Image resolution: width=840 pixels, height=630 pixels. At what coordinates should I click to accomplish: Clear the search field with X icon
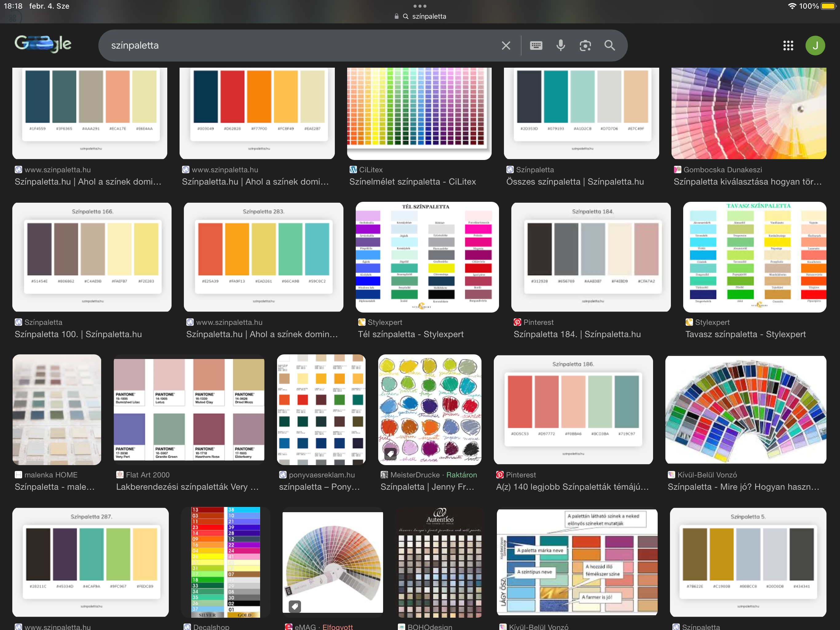[x=506, y=46]
